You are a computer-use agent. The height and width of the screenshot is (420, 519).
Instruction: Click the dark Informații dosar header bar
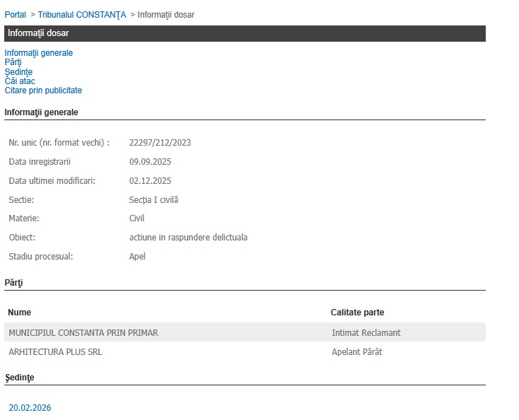[x=245, y=33]
